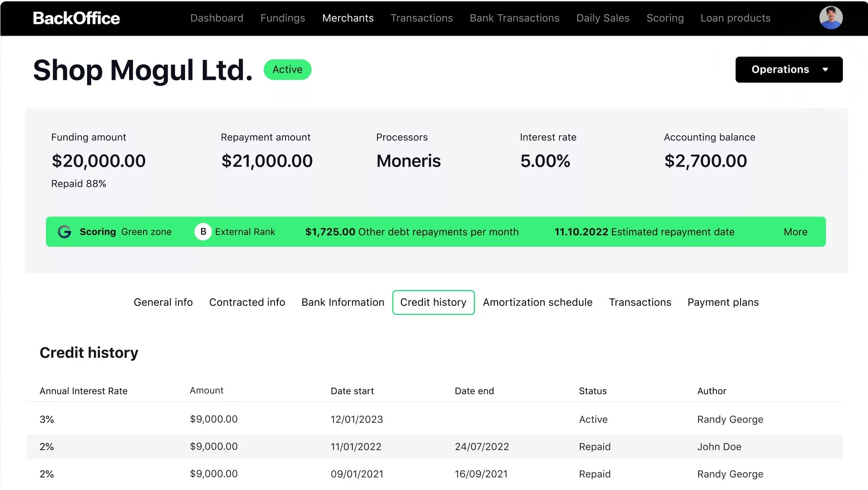Open Transactions in the top navigation bar
This screenshot has height=490, width=868.
(x=421, y=18)
